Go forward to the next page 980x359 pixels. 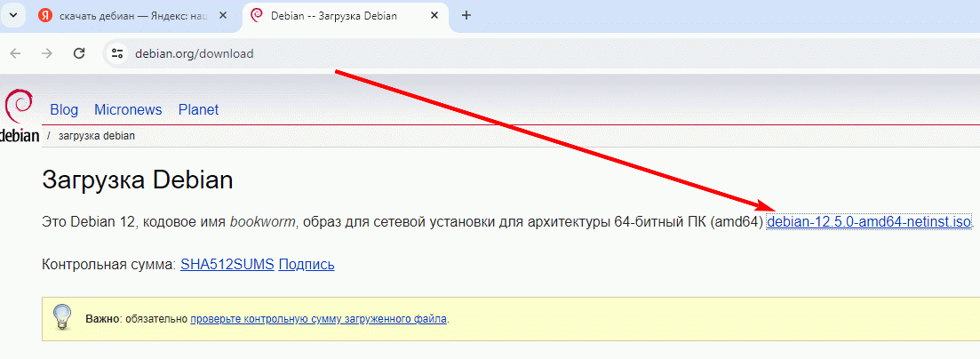click(x=47, y=54)
